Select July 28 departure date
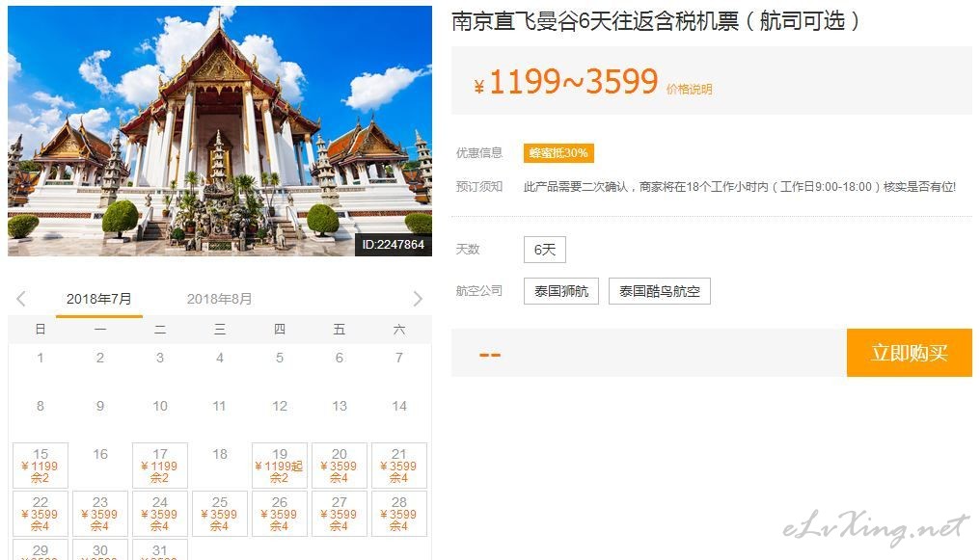The height and width of the screenshot is (560, 980). pyautogui.click(x=399, y=514)
